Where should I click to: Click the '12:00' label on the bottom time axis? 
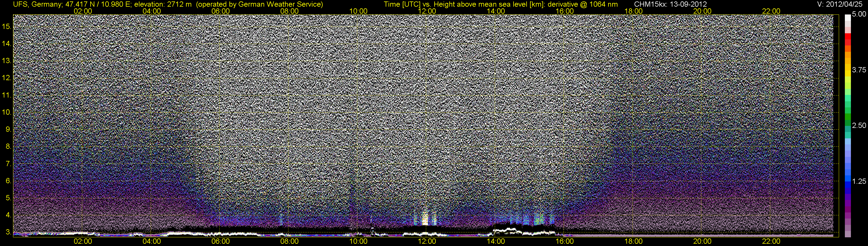427,241
